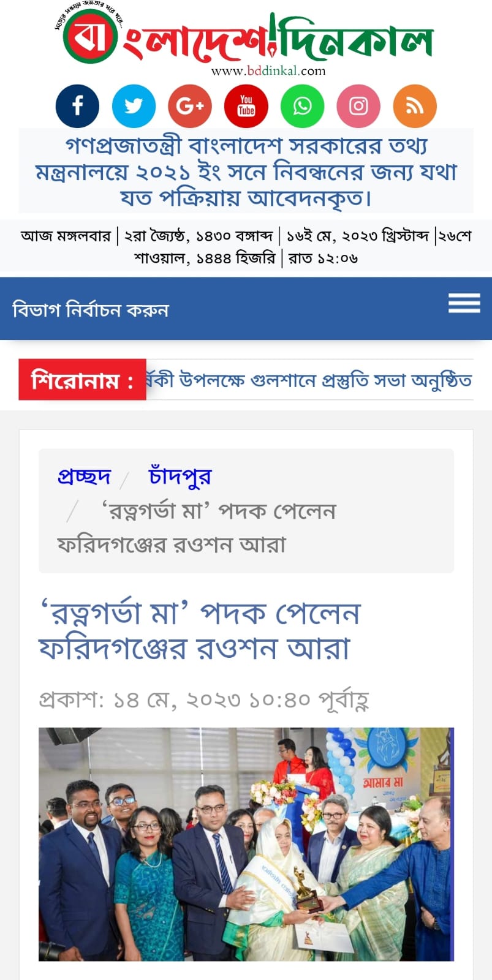Click the date bar showing ১৬ই মে, ২০২৩
This screenshot has width=492, height=980.
[246, 246]
